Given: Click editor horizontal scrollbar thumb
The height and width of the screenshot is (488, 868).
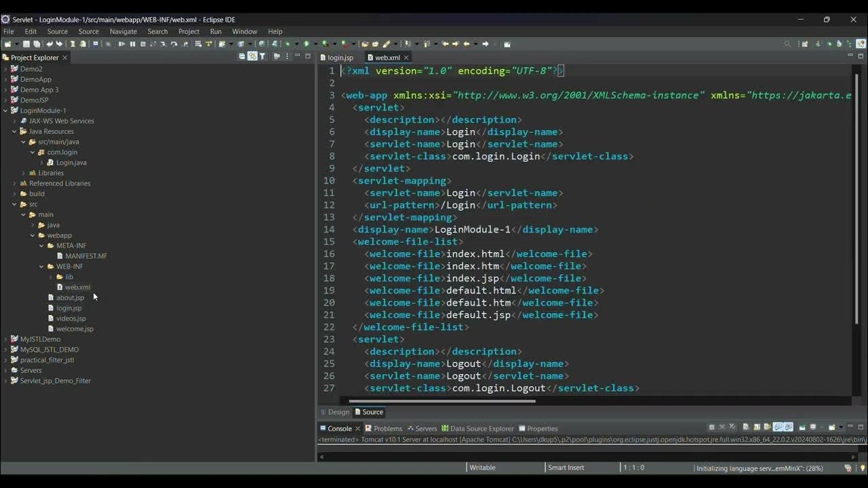Looking at the screenshot, I should pos(442,401).
